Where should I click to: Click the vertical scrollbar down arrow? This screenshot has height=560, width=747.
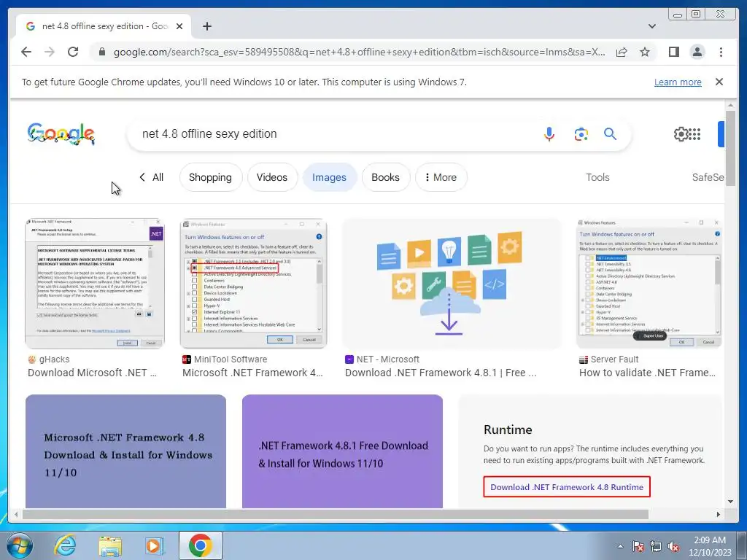730,502
